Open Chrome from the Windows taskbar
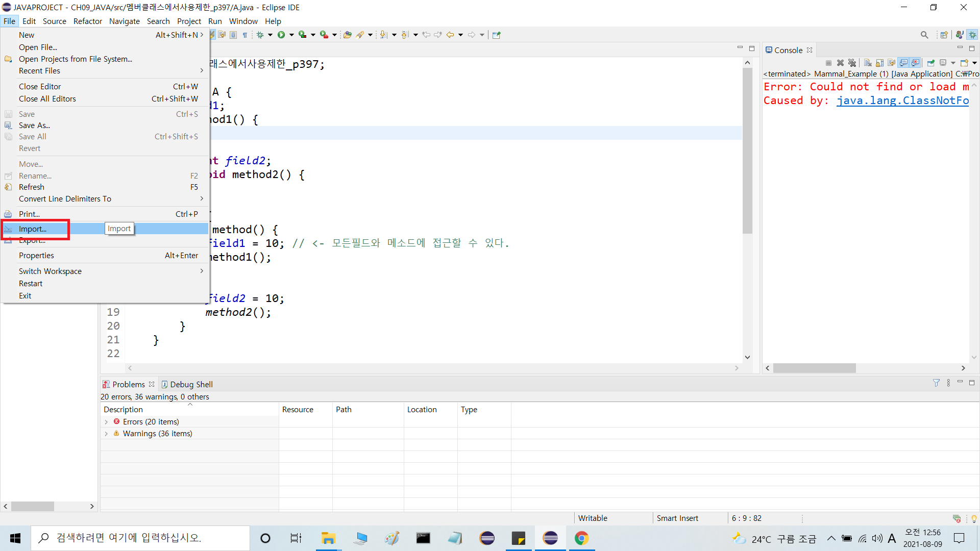 click(581, 538)
